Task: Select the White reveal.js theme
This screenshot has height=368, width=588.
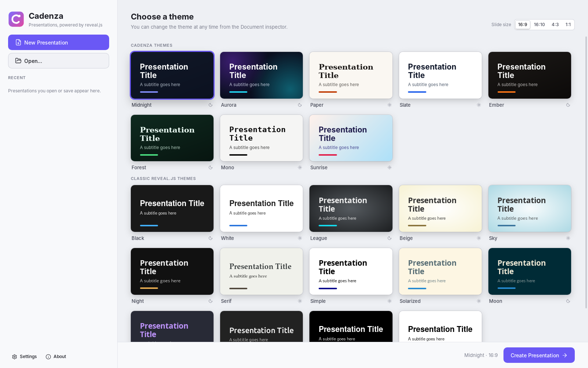Action: [261, 208]
